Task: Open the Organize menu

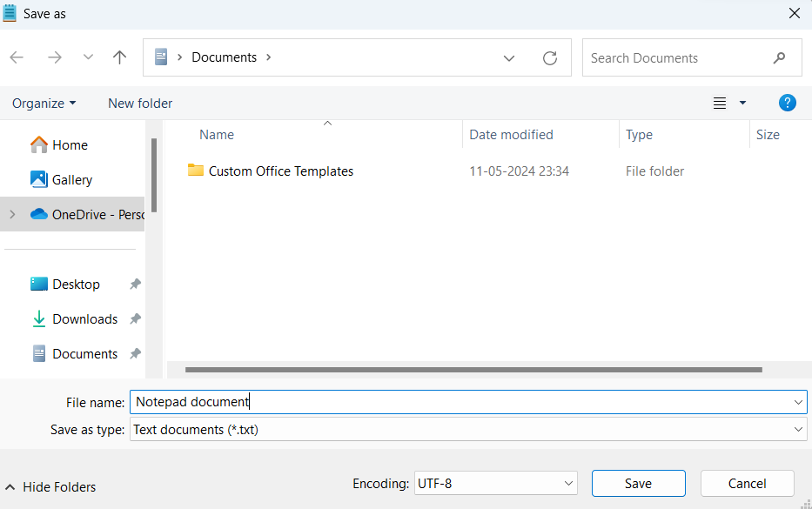Action: (x=44, y=103)
